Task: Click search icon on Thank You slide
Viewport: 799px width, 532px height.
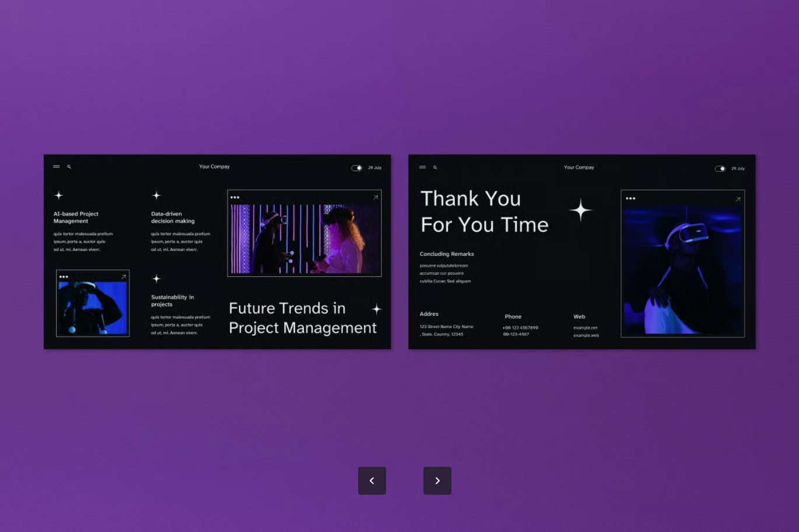Action: [x=435, y=167]
